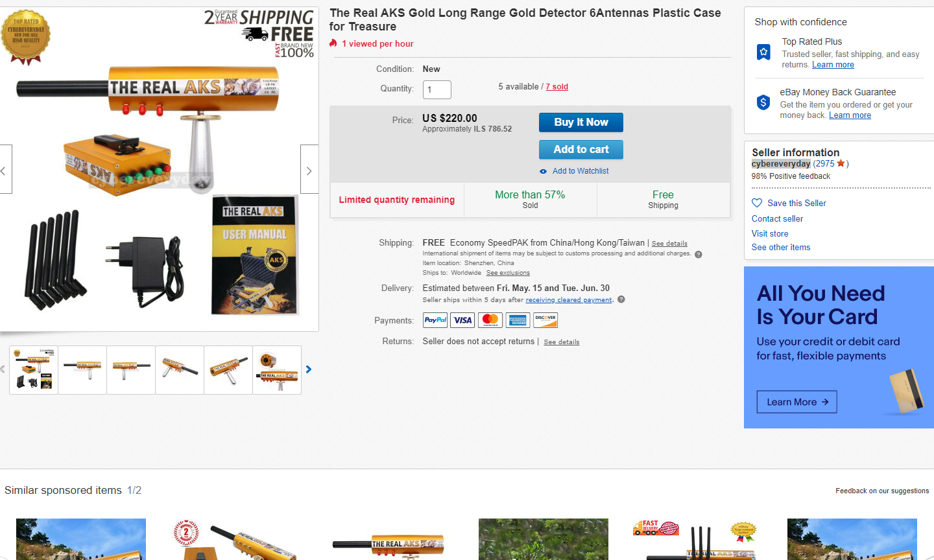Screen dimensions: 934x560
Task: Click the heart icon beside Save this Seller
Action: [757, 203]
